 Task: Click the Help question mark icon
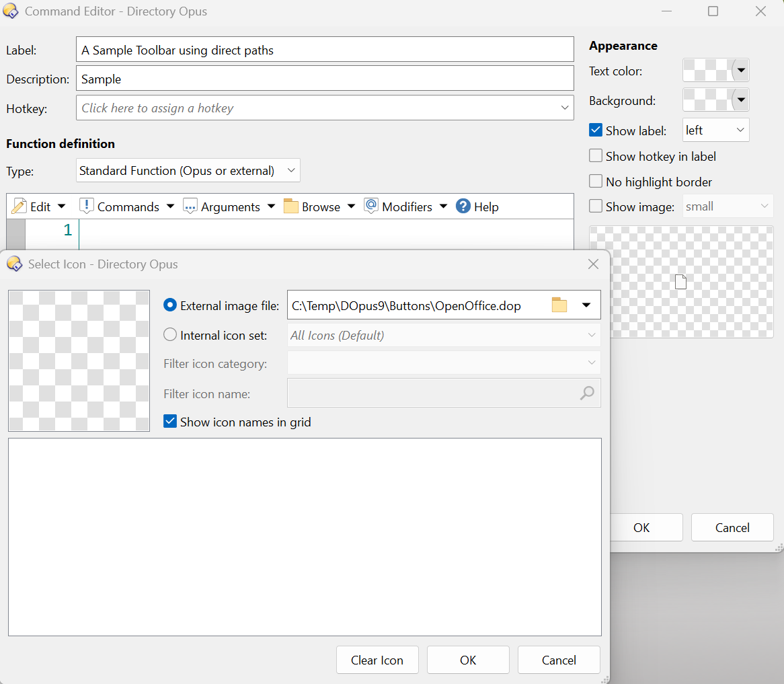coord(463,206)
